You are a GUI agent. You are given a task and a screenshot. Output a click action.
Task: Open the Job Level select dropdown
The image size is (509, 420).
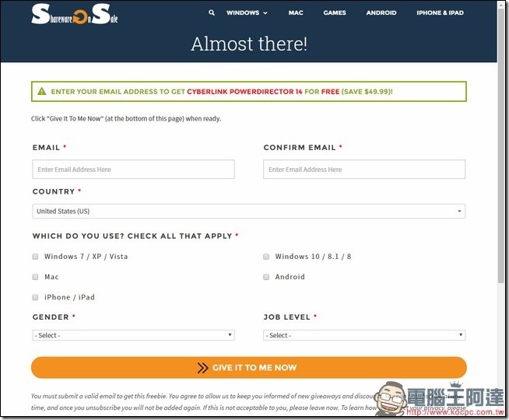pos(364,335)
